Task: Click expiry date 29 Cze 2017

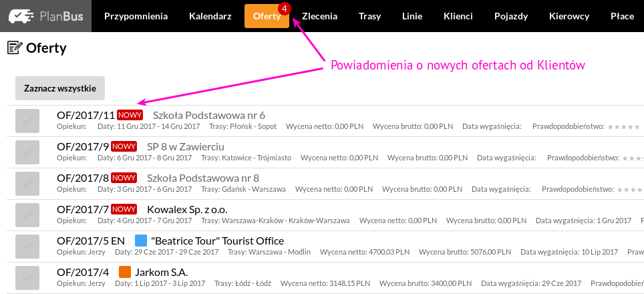Action: coord(561,283)
